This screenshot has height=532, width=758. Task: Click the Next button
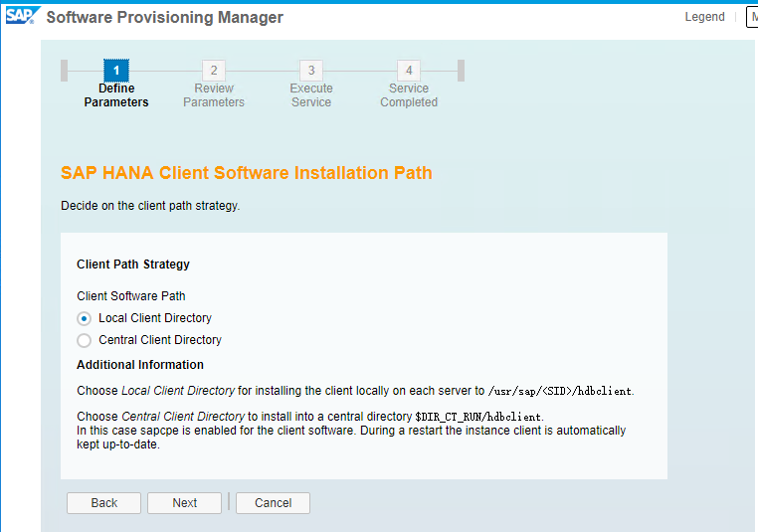185,503
